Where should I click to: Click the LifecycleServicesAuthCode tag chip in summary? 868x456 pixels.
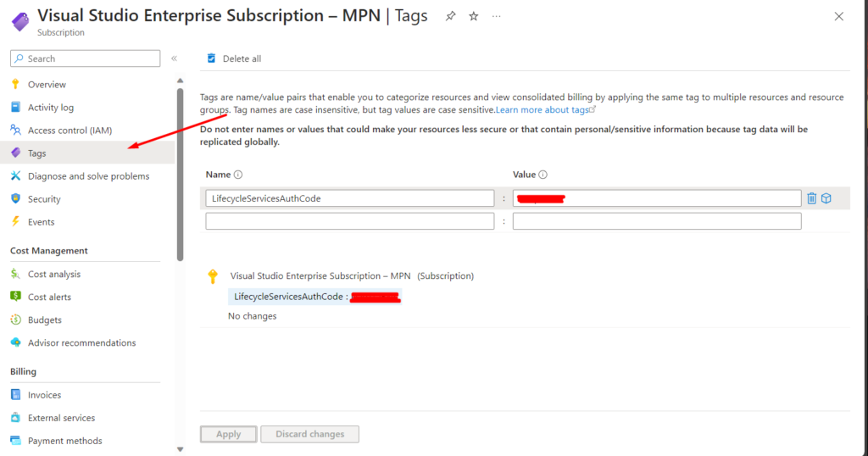pos(315,297)
